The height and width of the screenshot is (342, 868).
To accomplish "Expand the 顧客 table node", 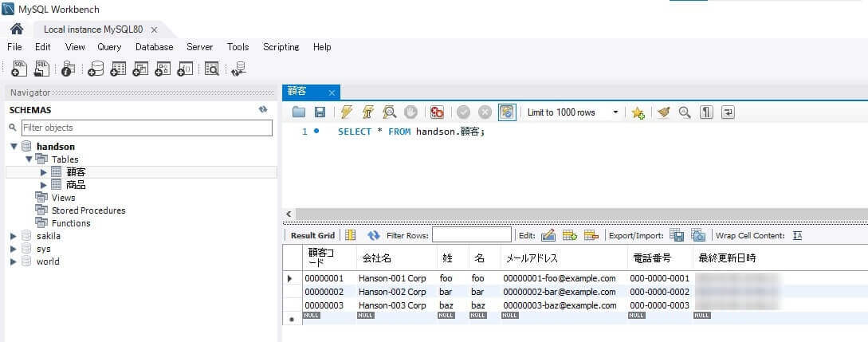I will tap(44, 172).
